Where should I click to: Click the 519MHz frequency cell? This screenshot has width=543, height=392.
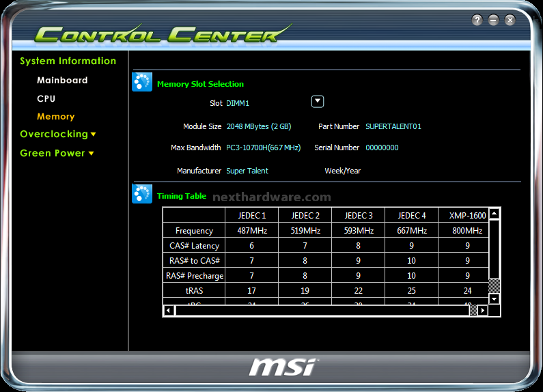tap(305, 231)
